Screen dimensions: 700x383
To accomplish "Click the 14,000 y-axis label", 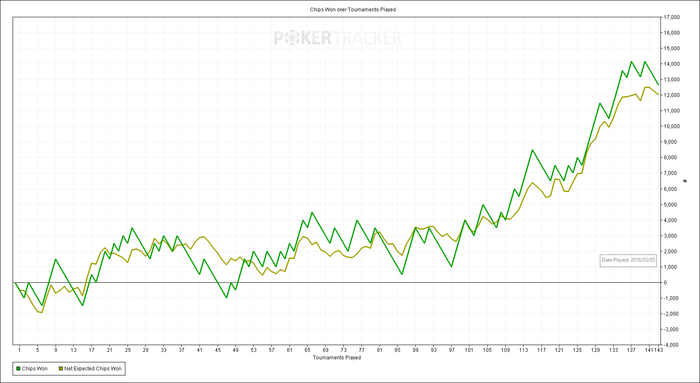I will 671,64.
